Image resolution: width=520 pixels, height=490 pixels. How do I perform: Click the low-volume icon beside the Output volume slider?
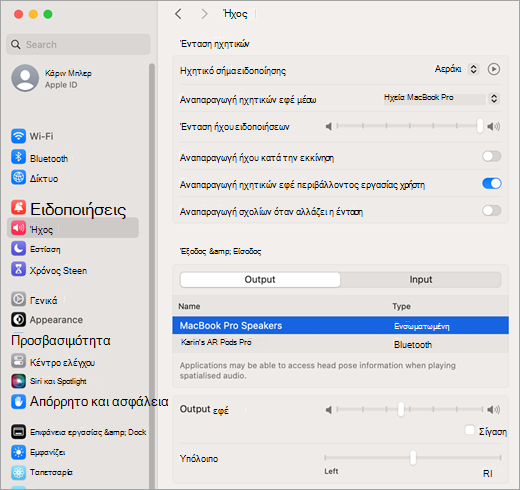329,410
